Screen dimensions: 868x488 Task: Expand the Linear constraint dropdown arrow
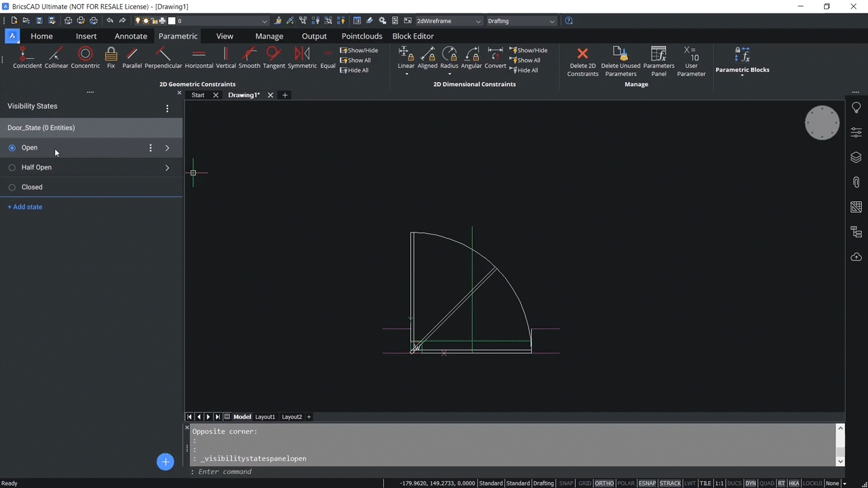pos(406,73)
